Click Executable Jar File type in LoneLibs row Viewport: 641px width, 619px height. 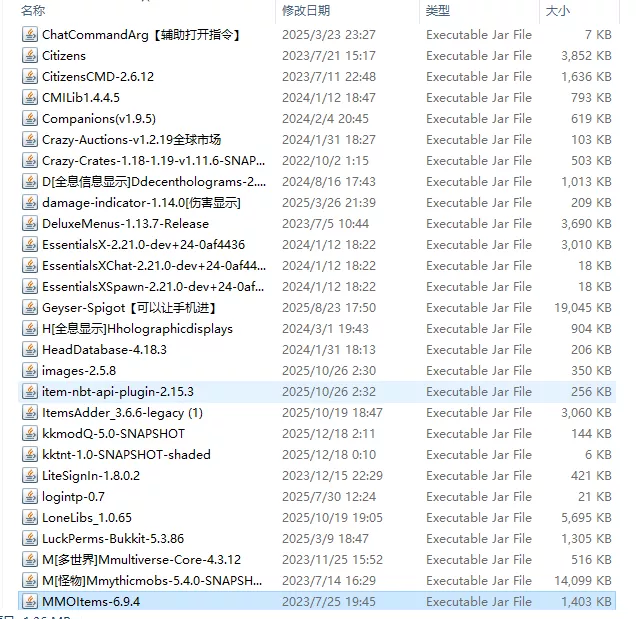tap(479, 518)
